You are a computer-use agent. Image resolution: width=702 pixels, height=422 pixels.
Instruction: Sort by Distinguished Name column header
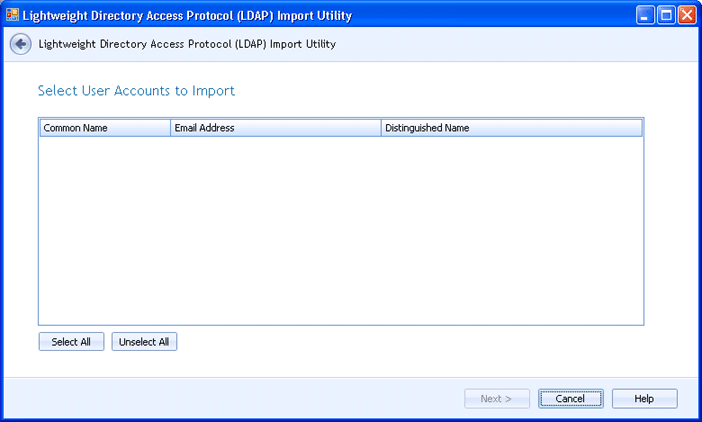(510, 128)
